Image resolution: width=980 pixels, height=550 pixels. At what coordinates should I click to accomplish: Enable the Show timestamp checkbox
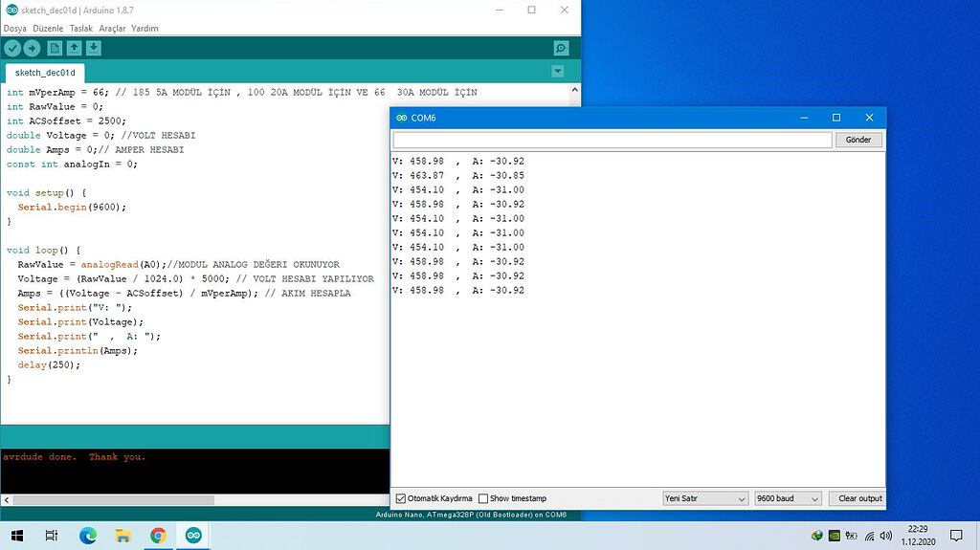click(x=483, y=498)
